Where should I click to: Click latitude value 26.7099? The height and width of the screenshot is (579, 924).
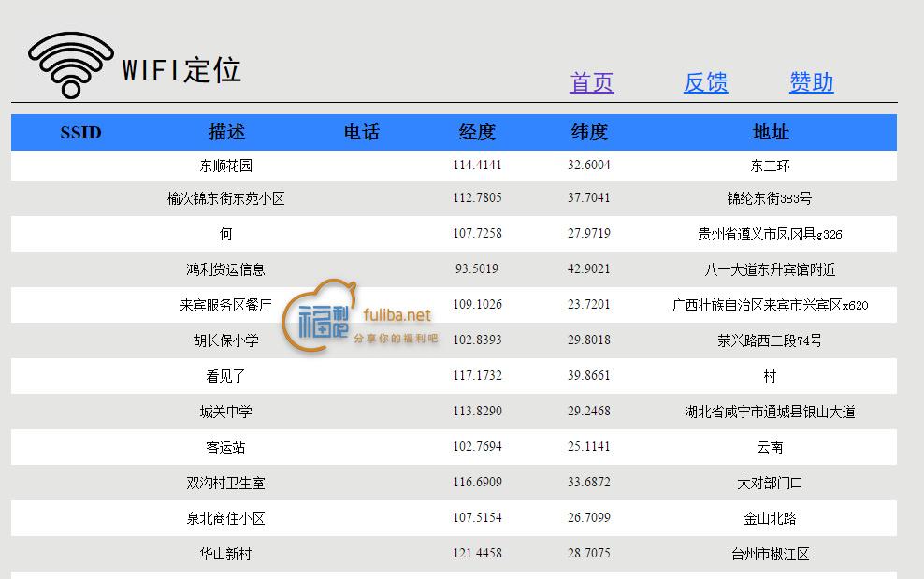589,517
